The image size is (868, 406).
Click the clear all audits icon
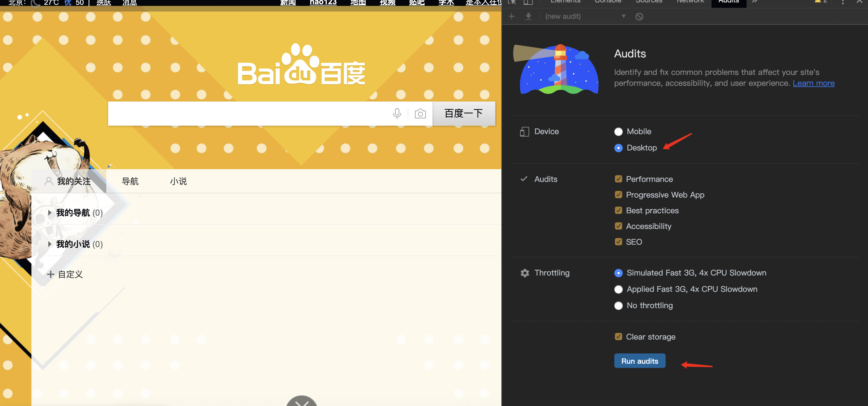click(639, 17)
